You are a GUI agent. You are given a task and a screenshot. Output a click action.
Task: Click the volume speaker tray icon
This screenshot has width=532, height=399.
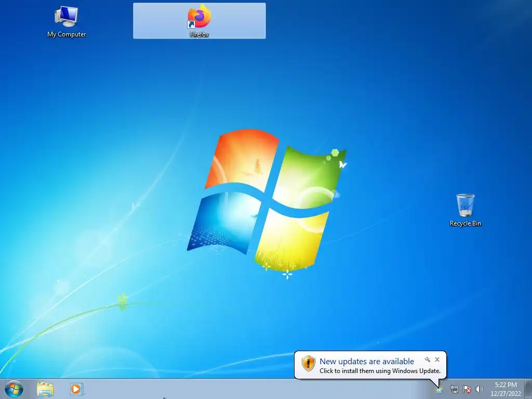tap(480, 389)
